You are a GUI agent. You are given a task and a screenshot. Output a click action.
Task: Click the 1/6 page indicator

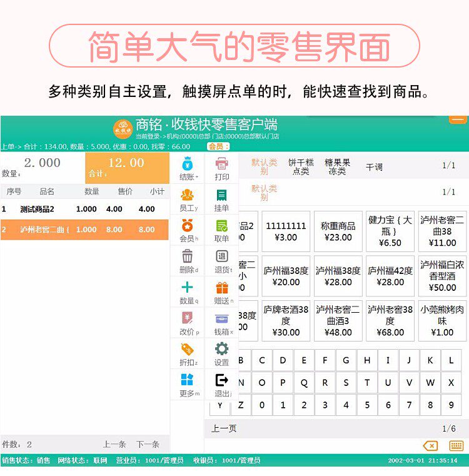(x=448, y=428)
